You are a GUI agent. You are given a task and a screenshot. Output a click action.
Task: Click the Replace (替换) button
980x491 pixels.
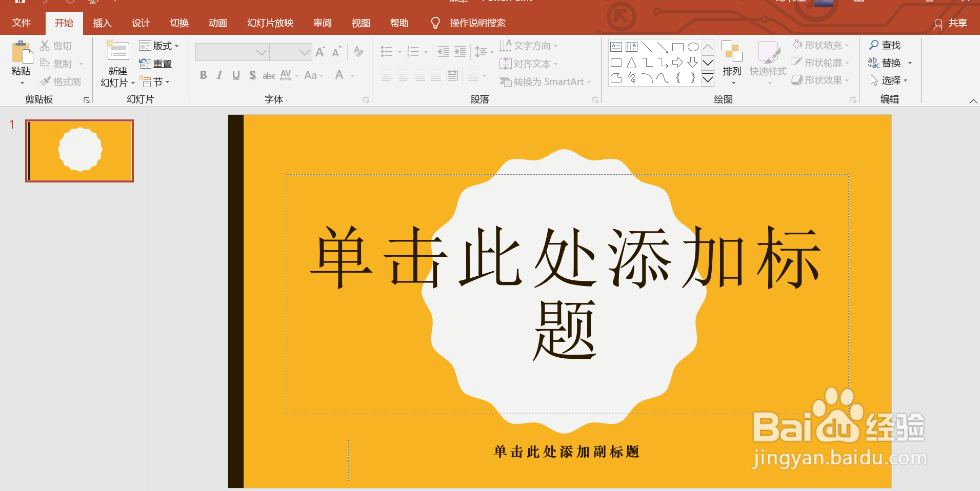(890, 63)
